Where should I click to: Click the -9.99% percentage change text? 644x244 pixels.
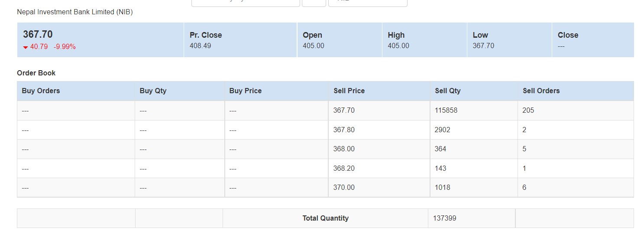(65, 47)
